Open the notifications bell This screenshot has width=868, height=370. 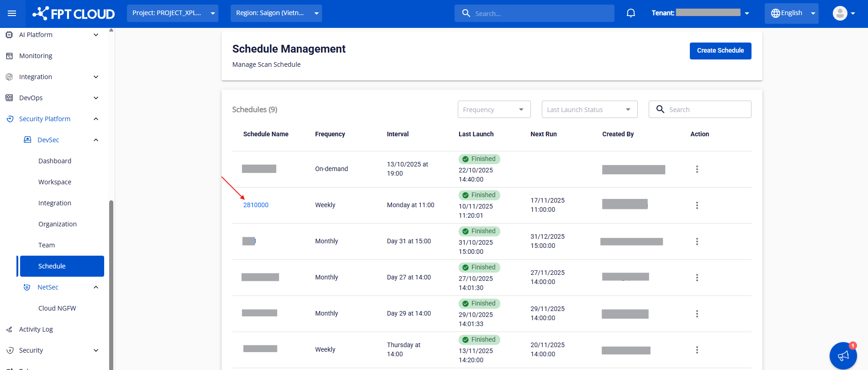[x=630, y=13]
